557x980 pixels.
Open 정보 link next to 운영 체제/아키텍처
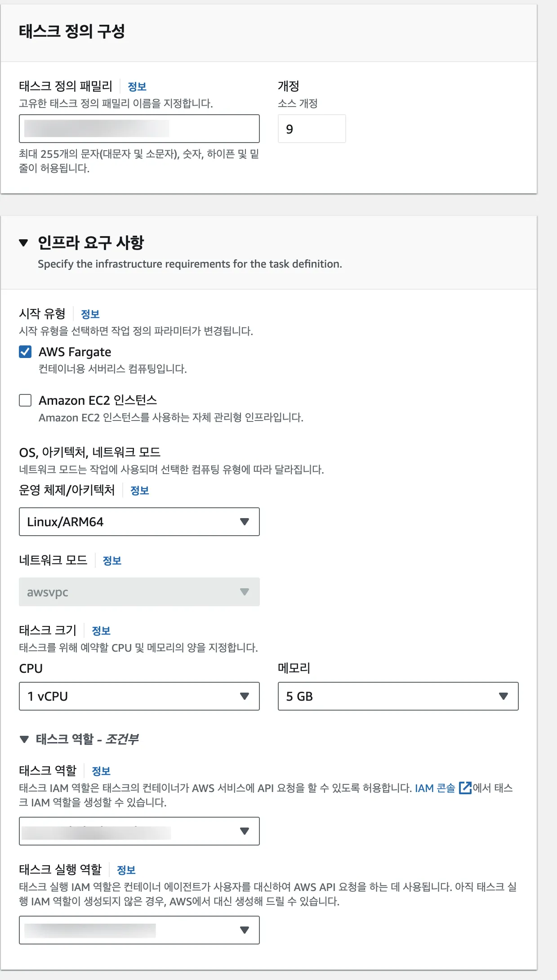point(139,491)
